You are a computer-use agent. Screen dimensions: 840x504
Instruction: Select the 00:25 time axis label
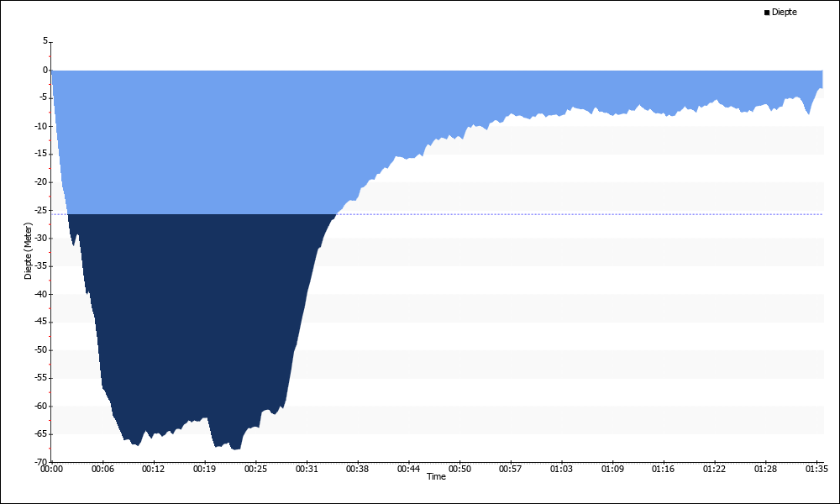click(x=255, y=470)
